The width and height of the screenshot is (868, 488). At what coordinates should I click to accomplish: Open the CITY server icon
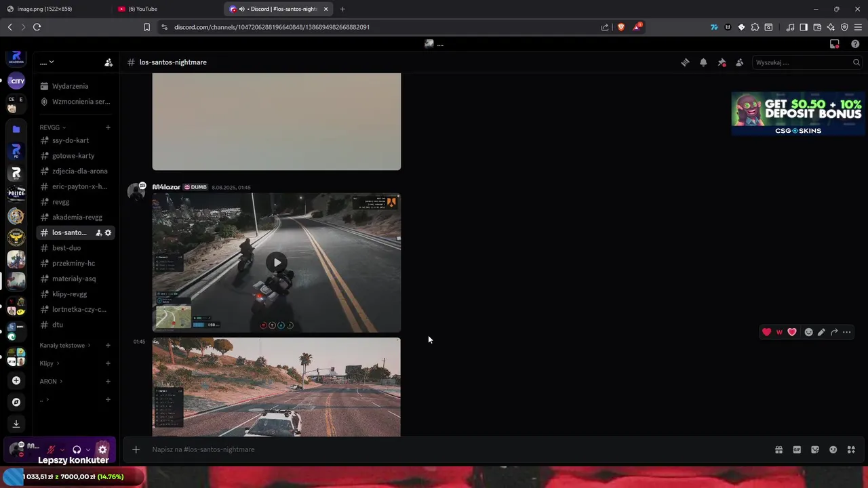[16, 81]
